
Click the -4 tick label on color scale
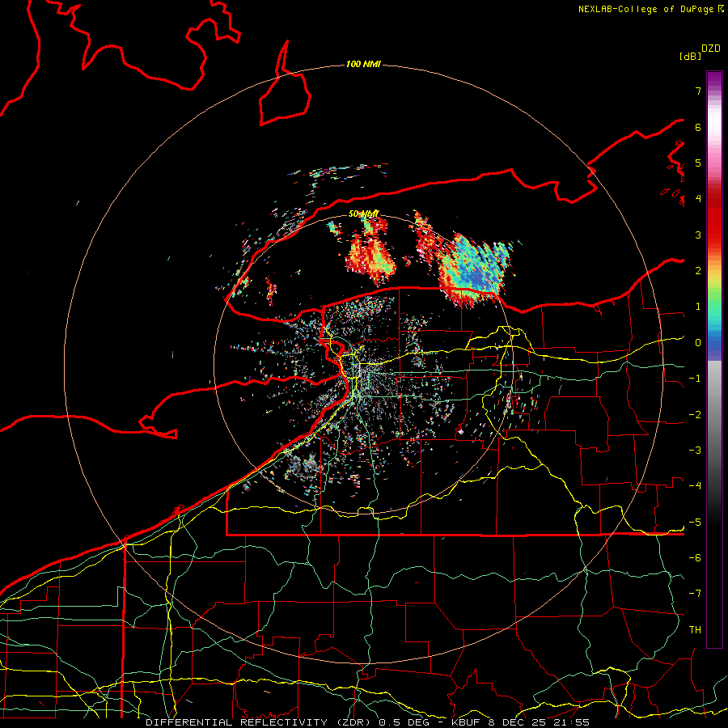point(695,486)
